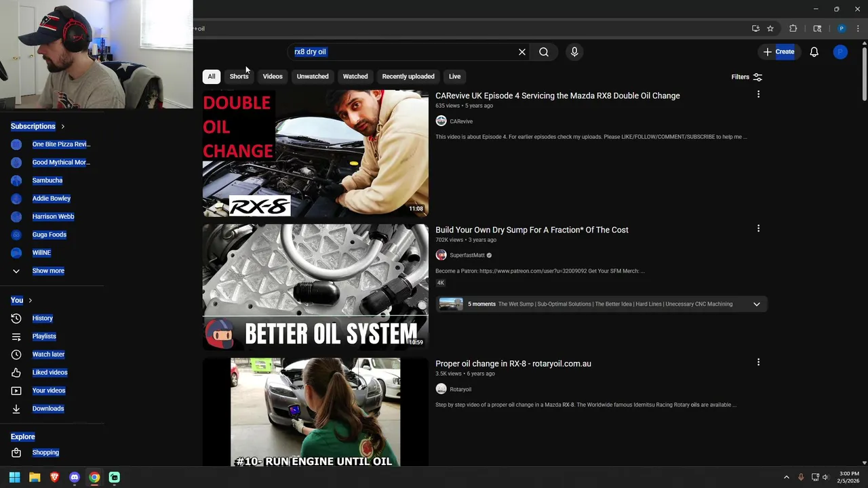Open options menu for CARevive UK video
Viewport: 868px width, 488px height.
click(x=758, y=95)
